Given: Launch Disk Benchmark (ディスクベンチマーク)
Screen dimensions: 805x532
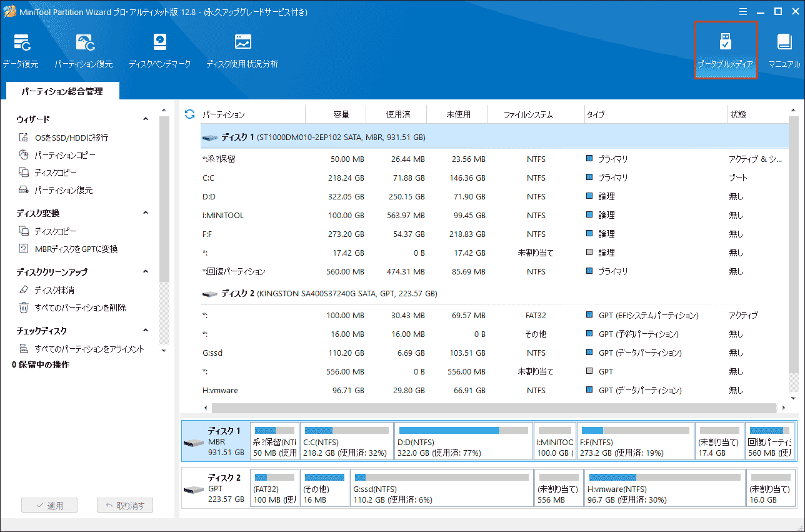Looking at the screenshot, I should [160, 51].
